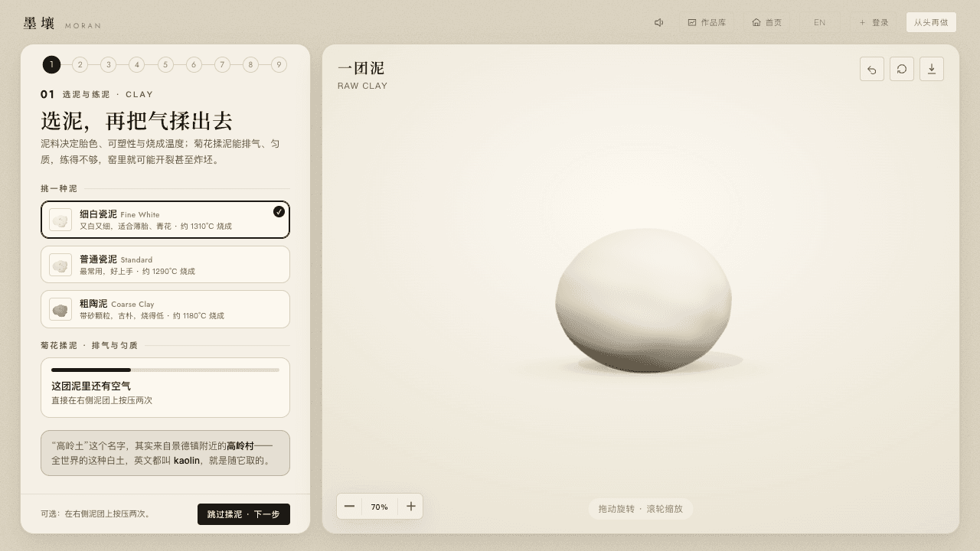980x551 pixels.
Task: Click the heading 选泥，再把气揉出去
Action: pos(136,121)
